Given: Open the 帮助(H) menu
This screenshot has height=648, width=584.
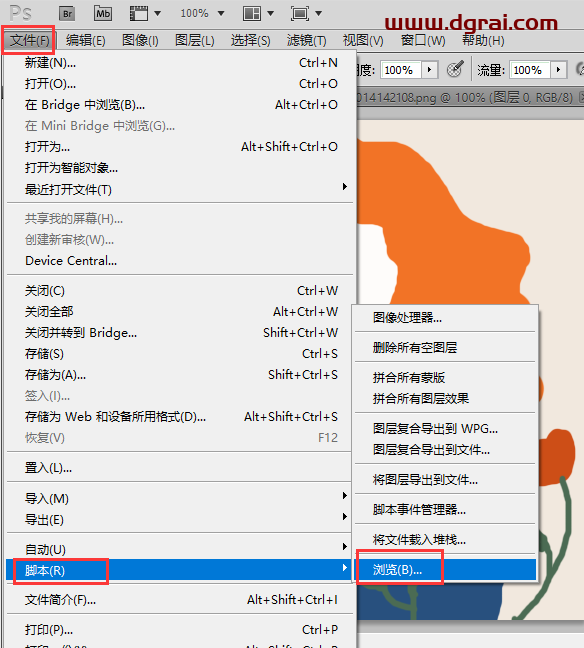Looking at the screenshot, I should [x=483, y=40].
